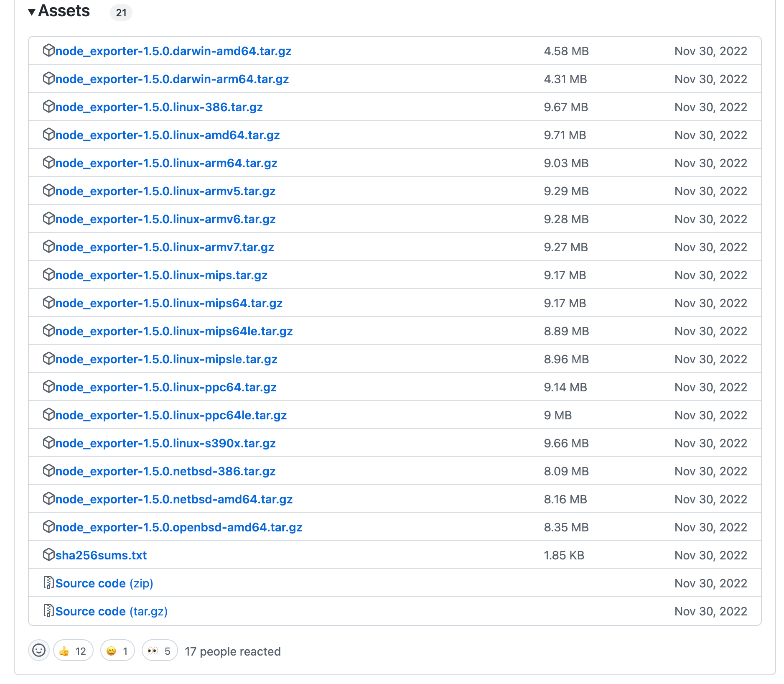Click package icon beside linux-armv5 asset
The width and height of the screenshot is (784, 684).
coord(49,190)
